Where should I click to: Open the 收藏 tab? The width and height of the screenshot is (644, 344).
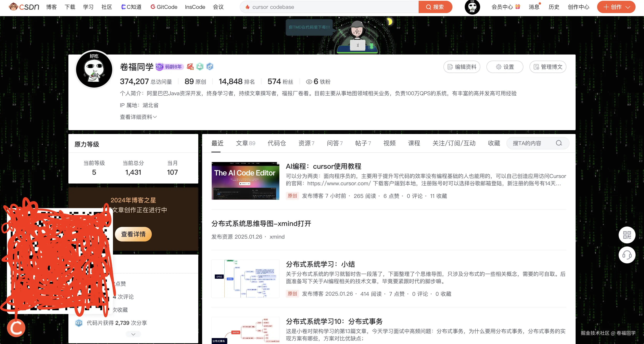coord(494,143)
